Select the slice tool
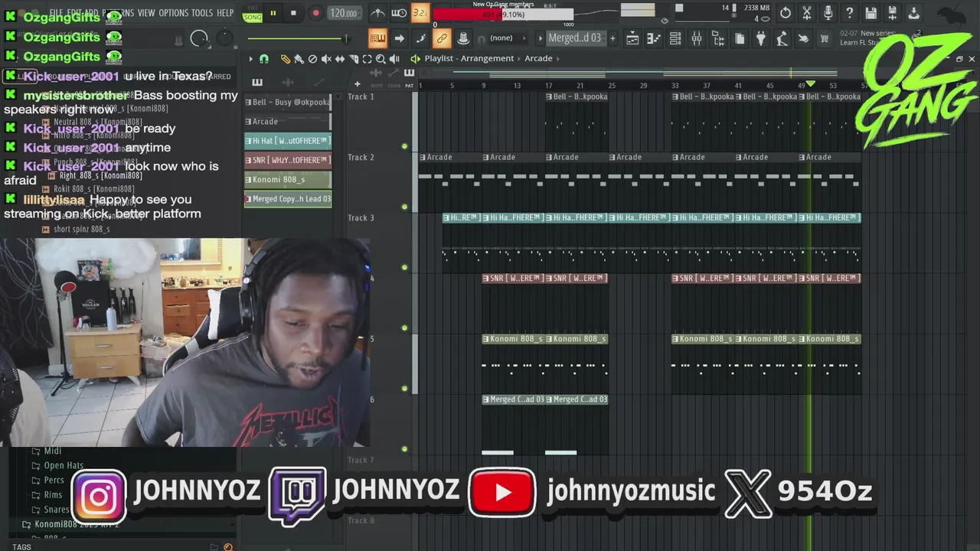This screenshot has height=551, width=980. tap(354, 59)
